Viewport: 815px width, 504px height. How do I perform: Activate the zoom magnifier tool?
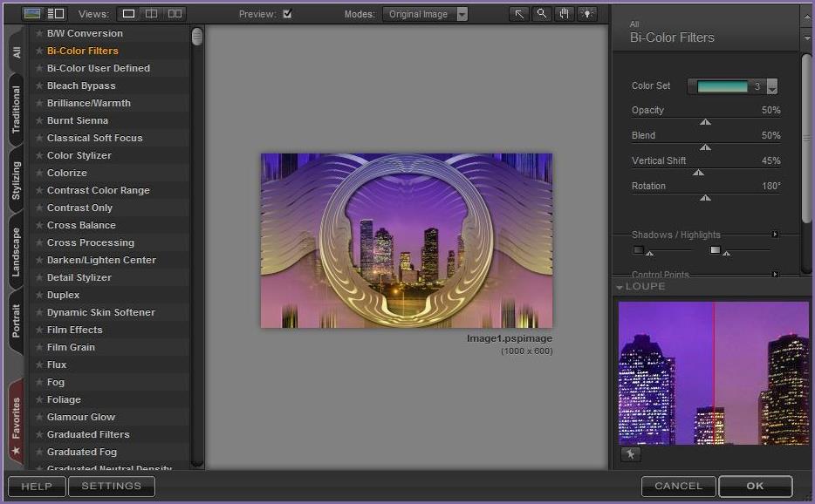pos(542,14)
